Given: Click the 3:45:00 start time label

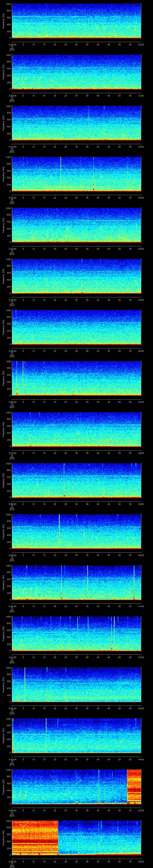Looking at the screenshot, I should click(x=12, y=862).
